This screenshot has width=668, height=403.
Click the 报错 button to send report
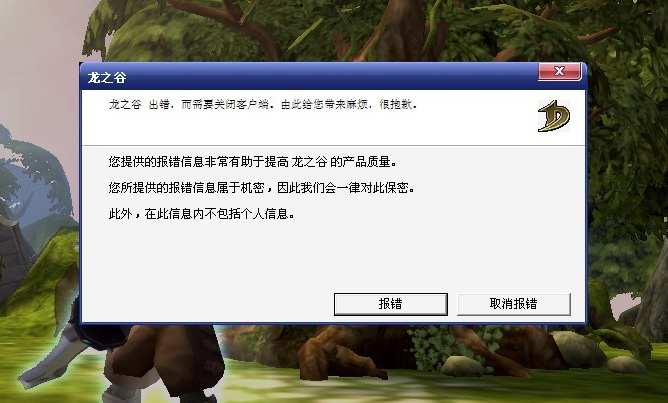click(391, 304)
